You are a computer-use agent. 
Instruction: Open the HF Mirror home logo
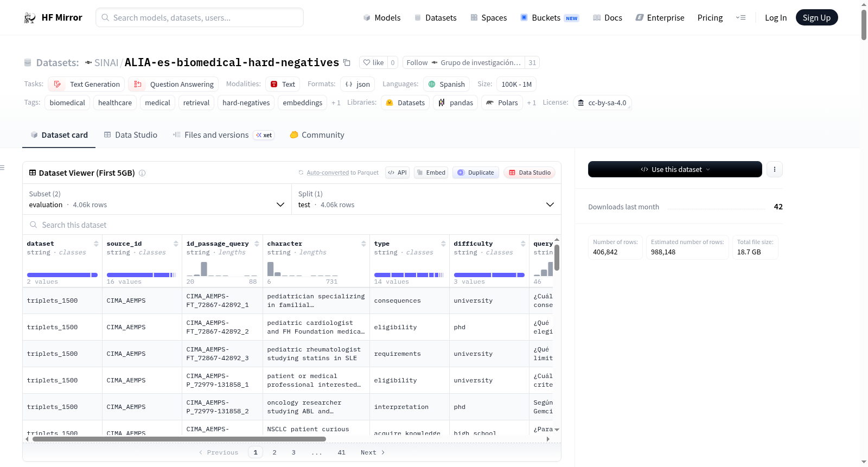click(x=53, y=17)
